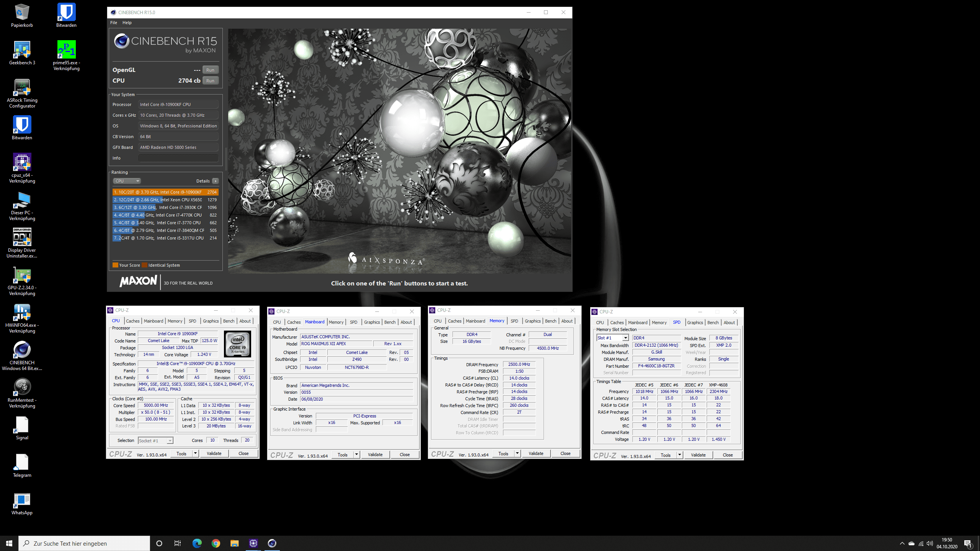Screen dimensions: 980x551
Task: Click the Cinebench icon in the taskbar
Action: [272, 543]
